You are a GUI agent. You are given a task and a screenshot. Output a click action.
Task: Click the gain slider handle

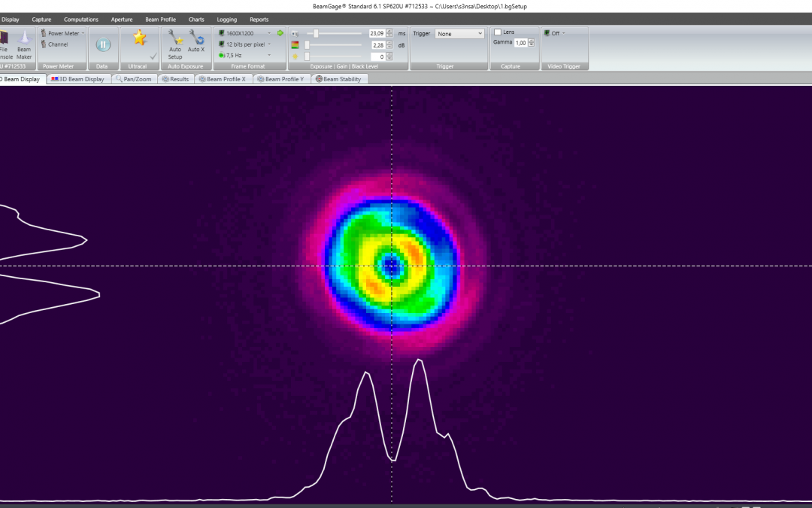point(307,45)
